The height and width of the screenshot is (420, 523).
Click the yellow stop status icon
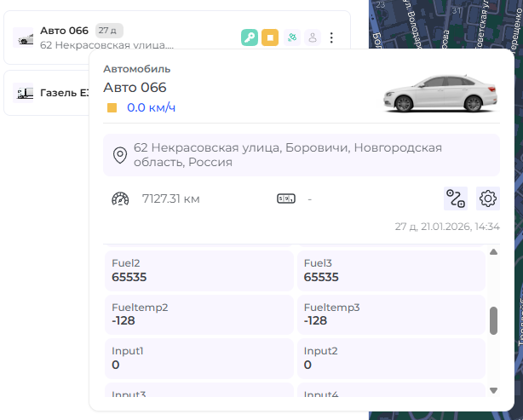[x=270, y=37]
